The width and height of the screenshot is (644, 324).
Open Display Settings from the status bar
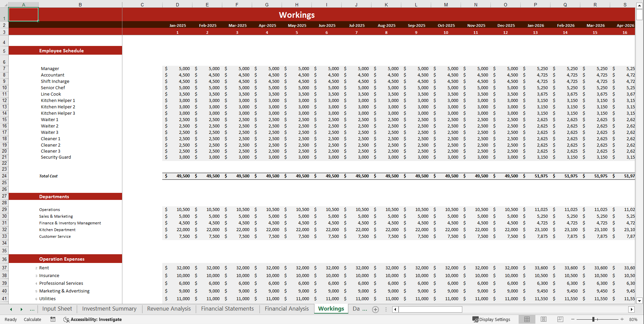491,319
